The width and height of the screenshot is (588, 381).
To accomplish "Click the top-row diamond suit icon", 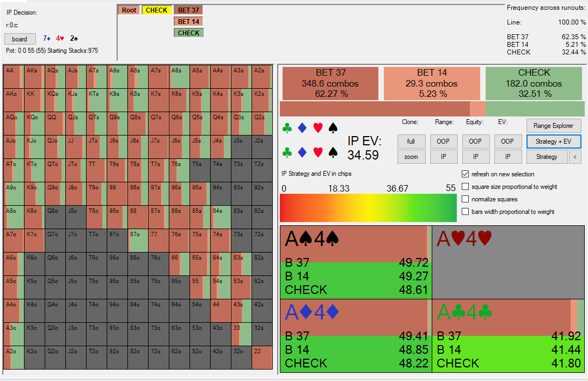I will (x=303, y=128).
